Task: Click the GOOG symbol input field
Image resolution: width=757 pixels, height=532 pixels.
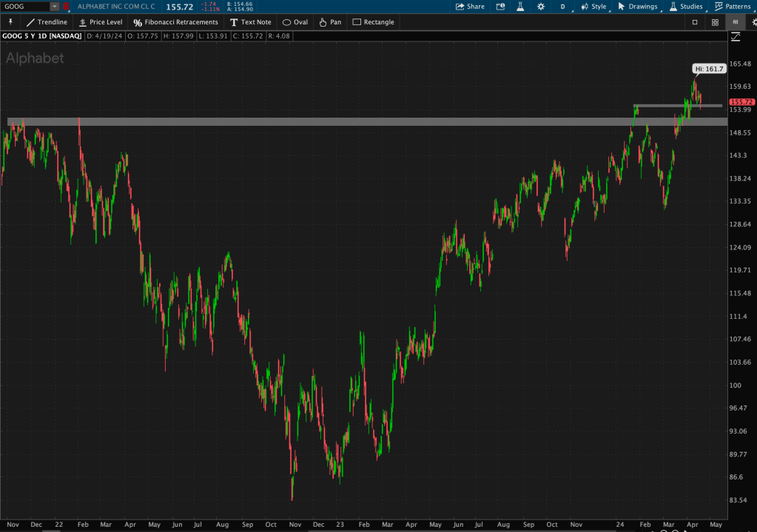Action: click(26, 7)
